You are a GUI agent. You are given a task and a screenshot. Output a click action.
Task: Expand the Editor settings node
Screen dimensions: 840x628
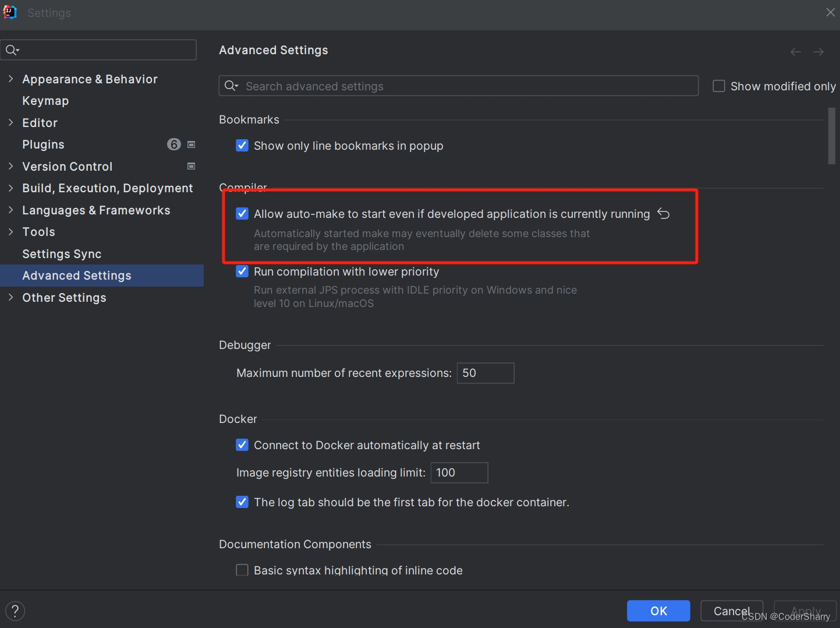tap(10, 122)
